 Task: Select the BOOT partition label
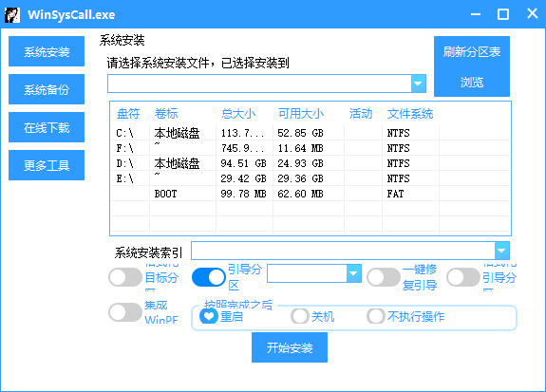click(166, 194)
